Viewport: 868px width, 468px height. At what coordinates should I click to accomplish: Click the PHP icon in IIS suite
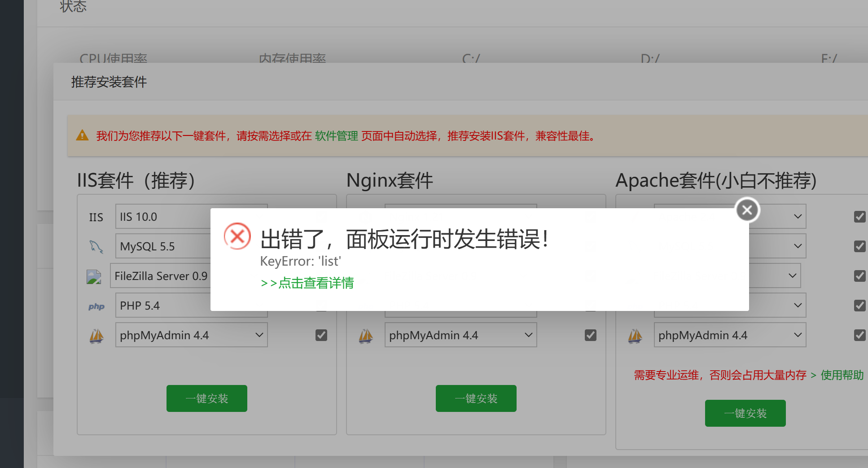pyautogui.click(x=96, y=306)
